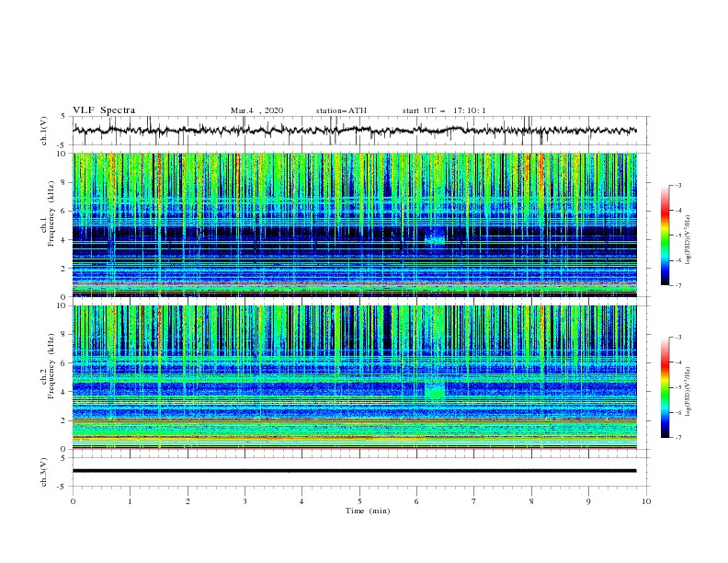
Task: Click time axis tick label "8"
Action: pyautogui.click(x=531, y=501)
